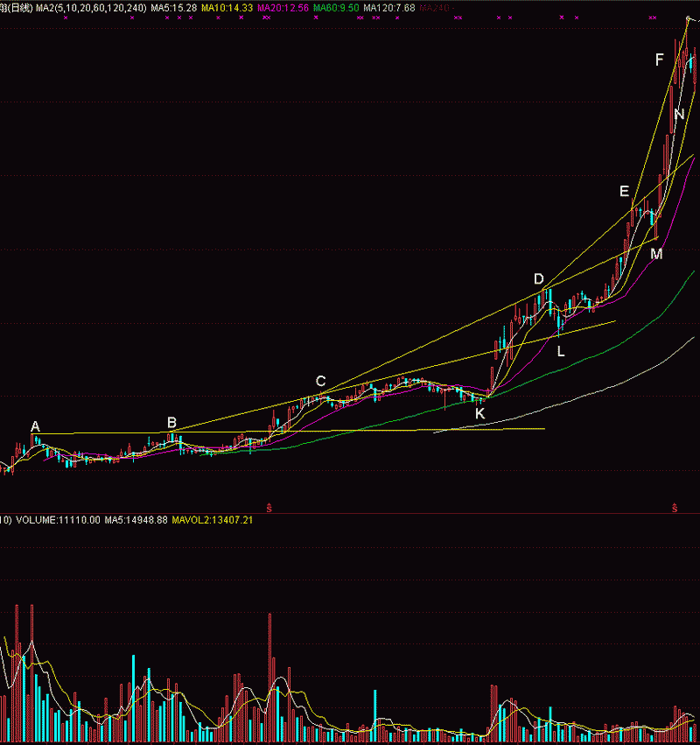Select the pullback low marker K
Screen dimensions: 700x745
(479, 412)
